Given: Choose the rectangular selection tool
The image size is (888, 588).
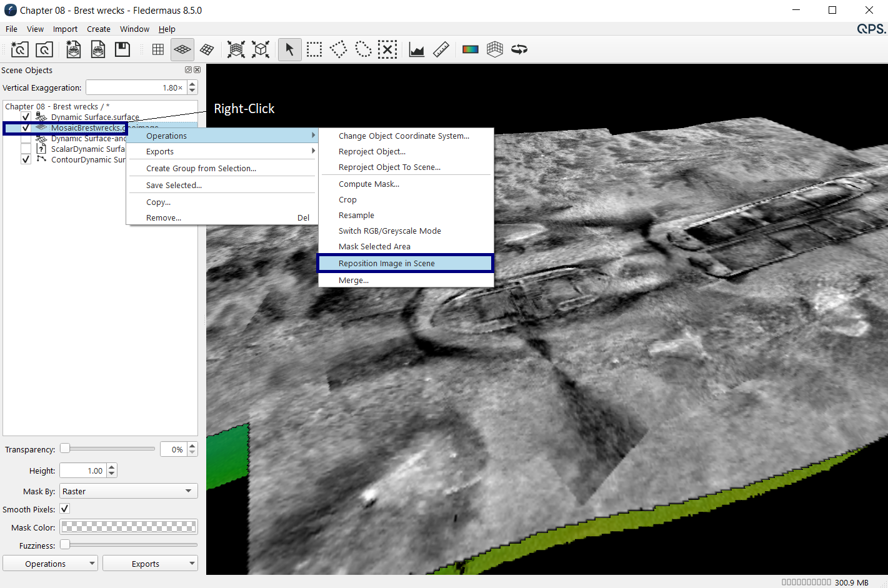Looking at the screenshot, I should (x=314, y=49).
